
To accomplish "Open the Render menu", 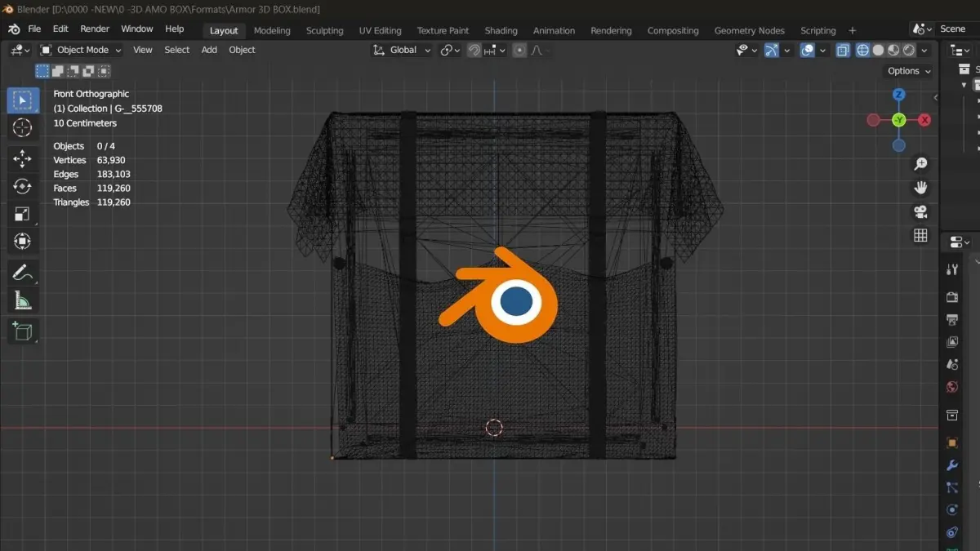I will point(95,29).
